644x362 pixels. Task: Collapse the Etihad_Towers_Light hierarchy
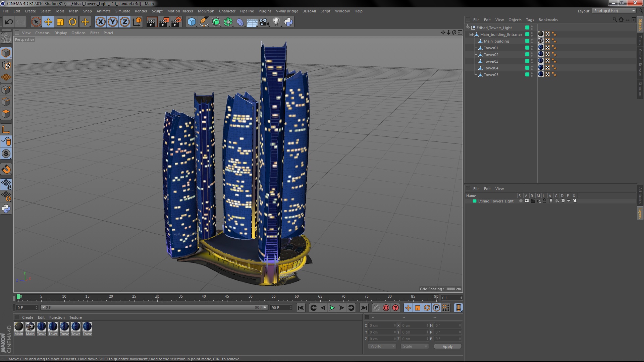click(x=468, y=28)
